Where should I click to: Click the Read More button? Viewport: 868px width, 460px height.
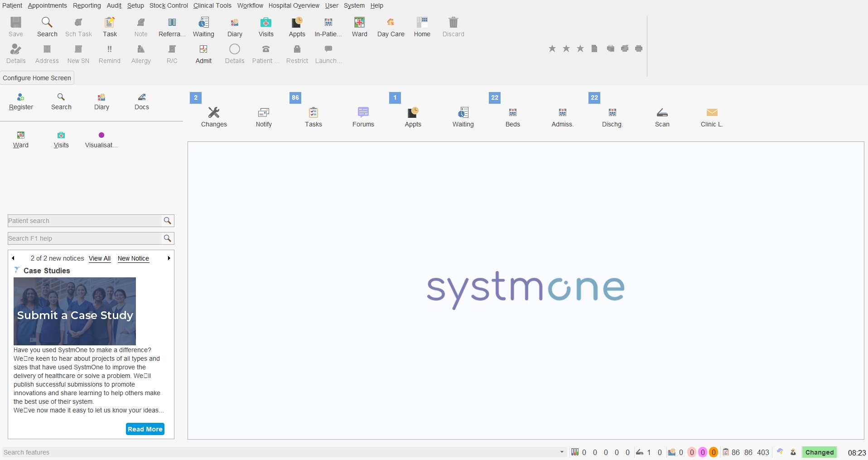145,429
